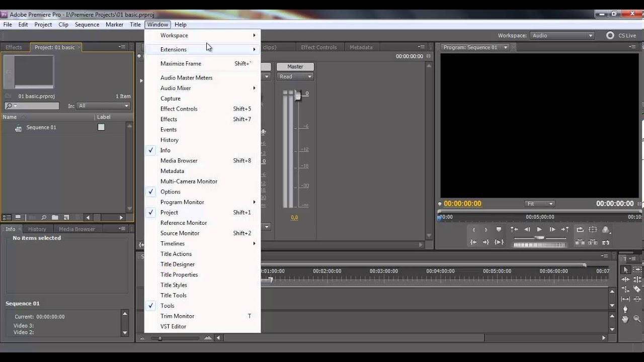644x362 pixels.
Task: Click the Sequence 01 label color box
Action: coord(101,127)
